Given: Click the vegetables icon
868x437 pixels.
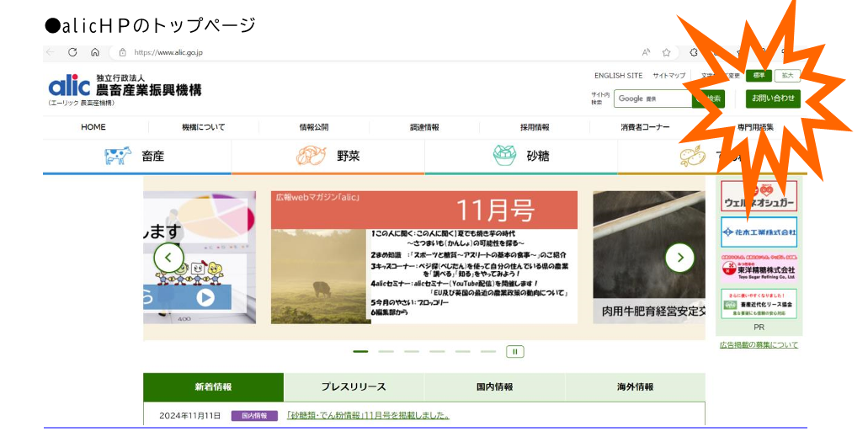Looking at the screenshot, I should [x=312, y=156].
